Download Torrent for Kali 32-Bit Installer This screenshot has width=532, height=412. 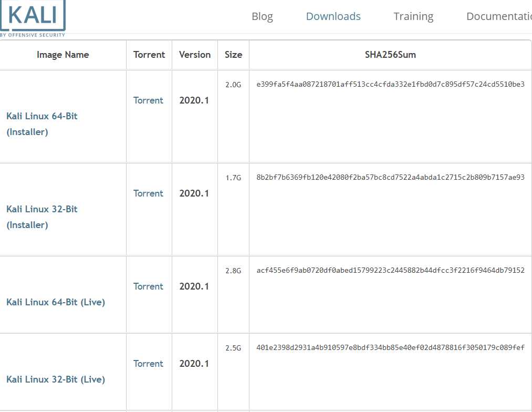(x=148, y=193)
